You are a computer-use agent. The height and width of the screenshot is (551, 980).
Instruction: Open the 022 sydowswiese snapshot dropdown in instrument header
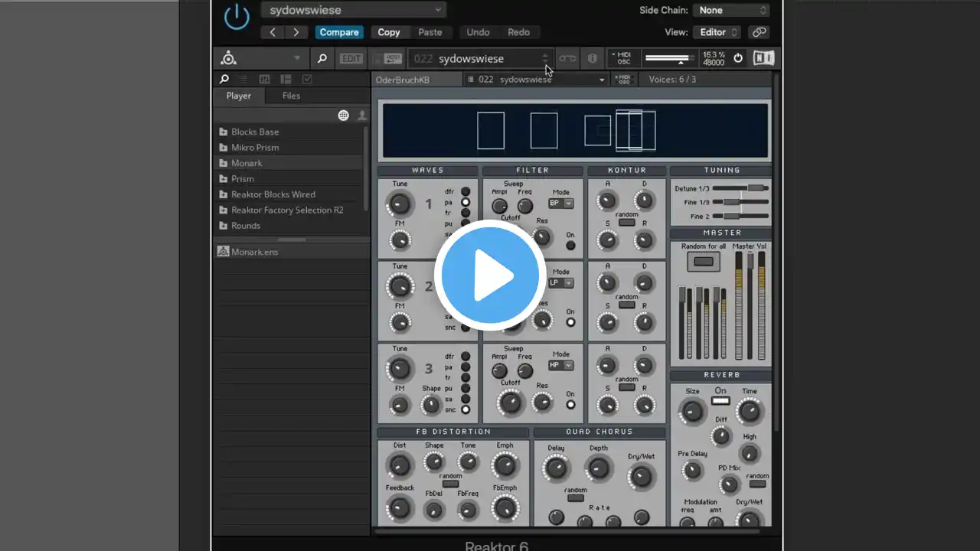(536, 80)
